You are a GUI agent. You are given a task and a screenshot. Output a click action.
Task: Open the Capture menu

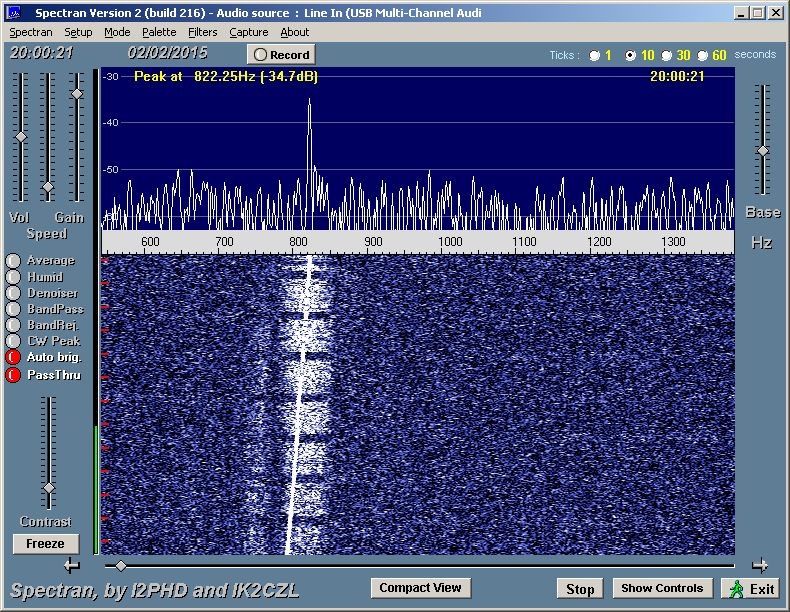(x=249, y=32)
